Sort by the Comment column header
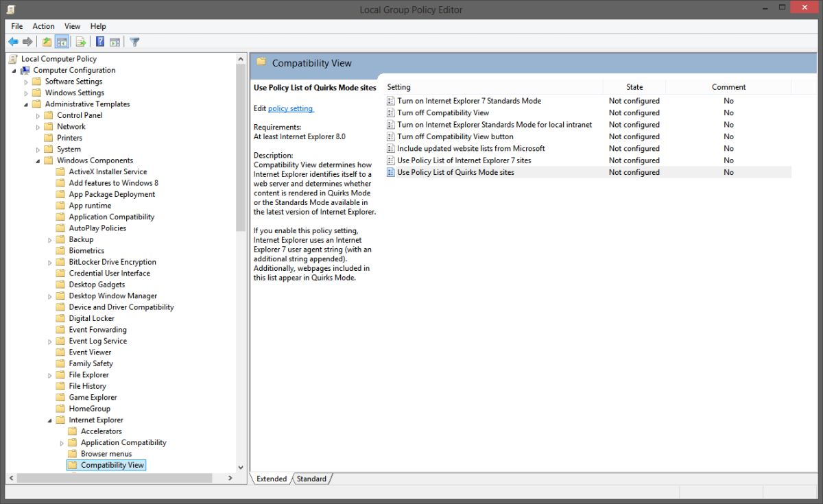 point(728,87)
